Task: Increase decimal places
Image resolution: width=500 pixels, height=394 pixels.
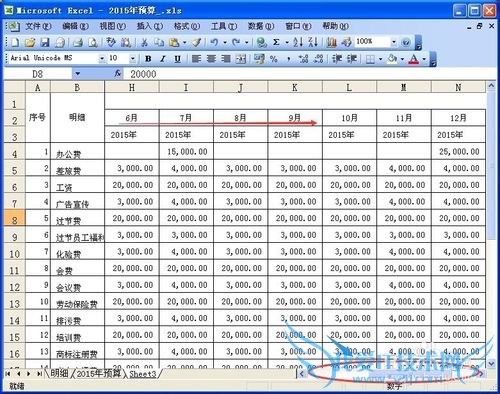Action: 303,59
